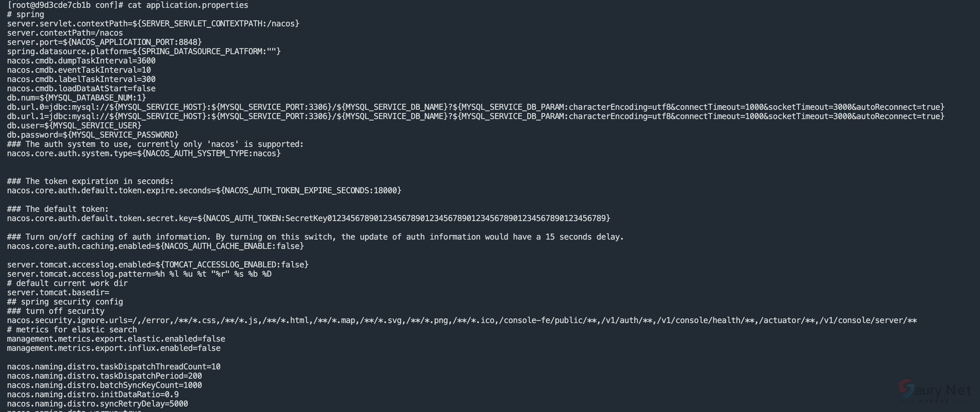980x412 pixels.
Task: Click the nacos.naming.distro.syncRetryDelay=5000 line
Action: pos(97,404)
